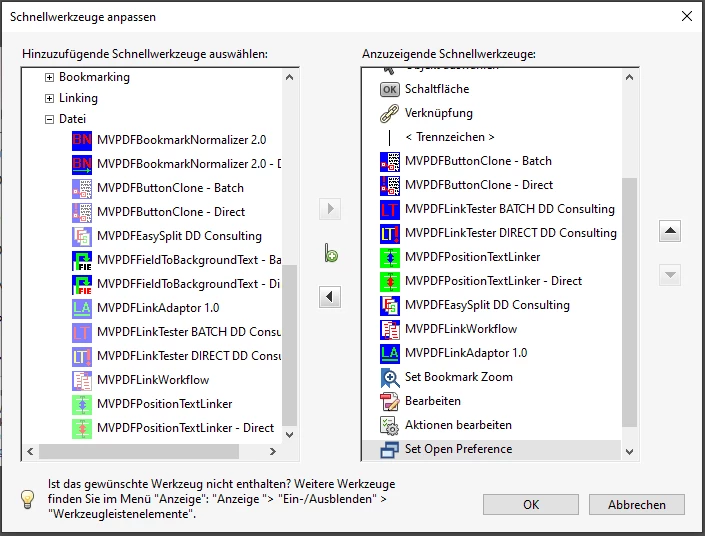Select the Trennzeichen separator entry

(450, 137)
